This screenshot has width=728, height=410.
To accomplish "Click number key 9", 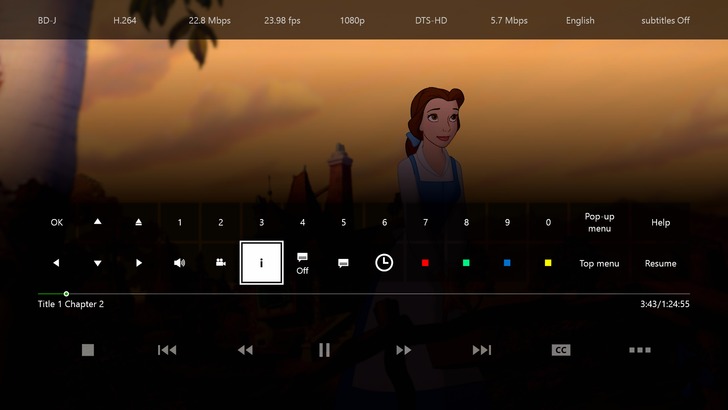I will tap(507, 222).
